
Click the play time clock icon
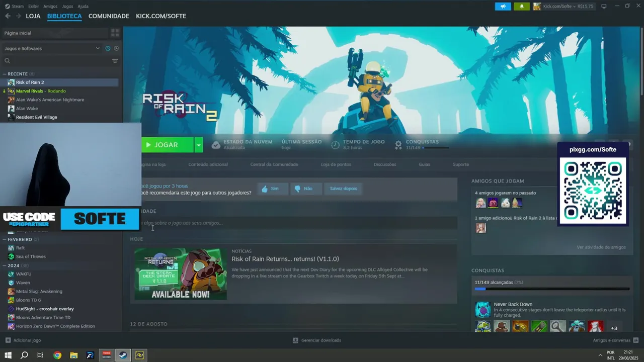pyautogui.click(x=336, y=145)
